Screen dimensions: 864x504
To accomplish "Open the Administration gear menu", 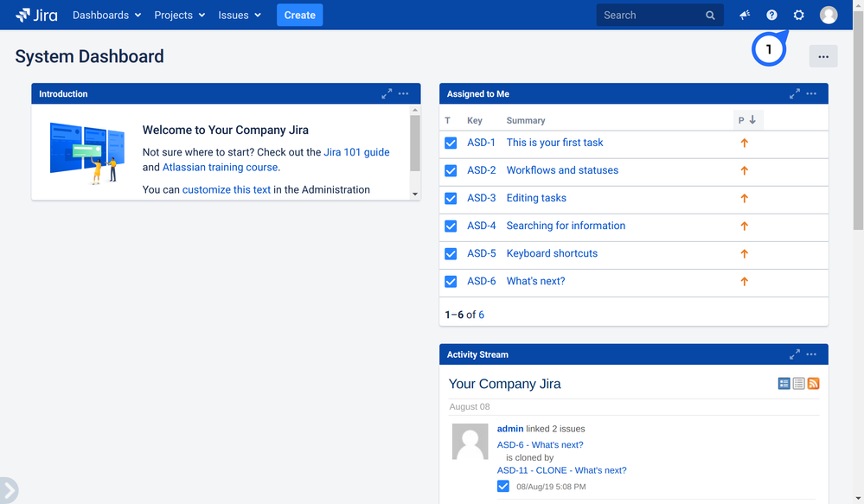I will tap(798, 15).
